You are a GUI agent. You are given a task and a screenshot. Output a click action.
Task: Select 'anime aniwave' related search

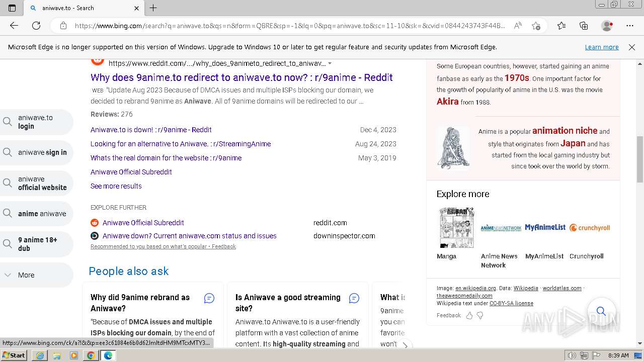click(37, 214)
